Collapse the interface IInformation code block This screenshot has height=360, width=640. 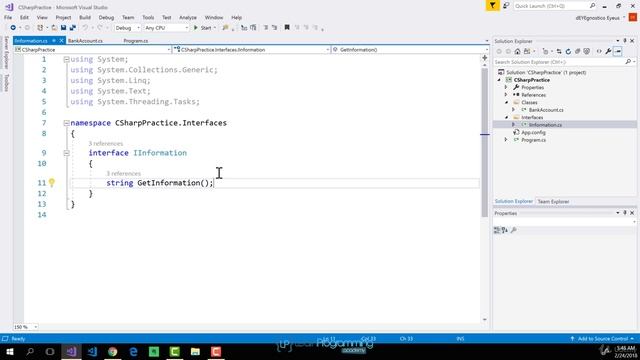coord(66,153)
